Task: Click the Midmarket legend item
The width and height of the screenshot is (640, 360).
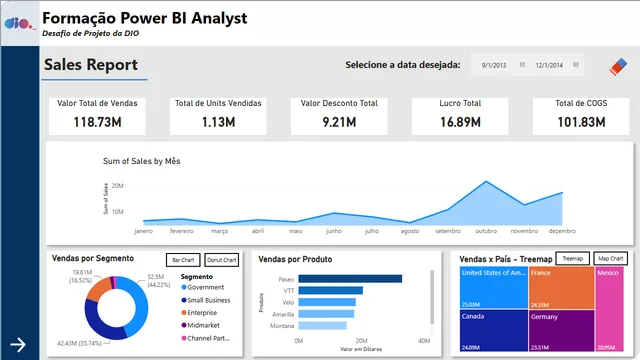Action: point(200,325)
